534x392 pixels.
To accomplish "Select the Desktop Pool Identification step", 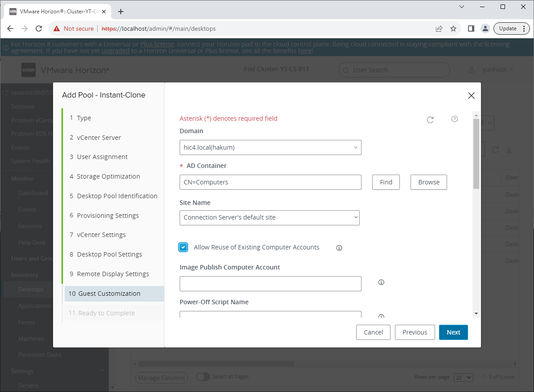I will tap(117, 196).
